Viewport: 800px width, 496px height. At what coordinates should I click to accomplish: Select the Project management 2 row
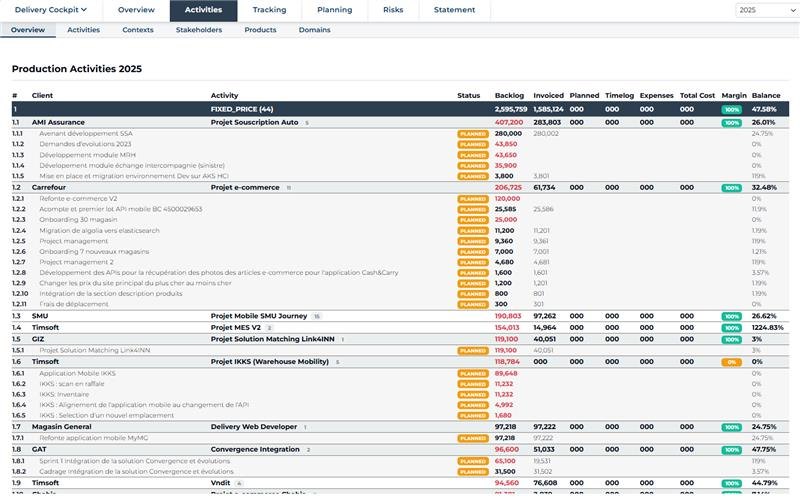[x=400, y=262]
